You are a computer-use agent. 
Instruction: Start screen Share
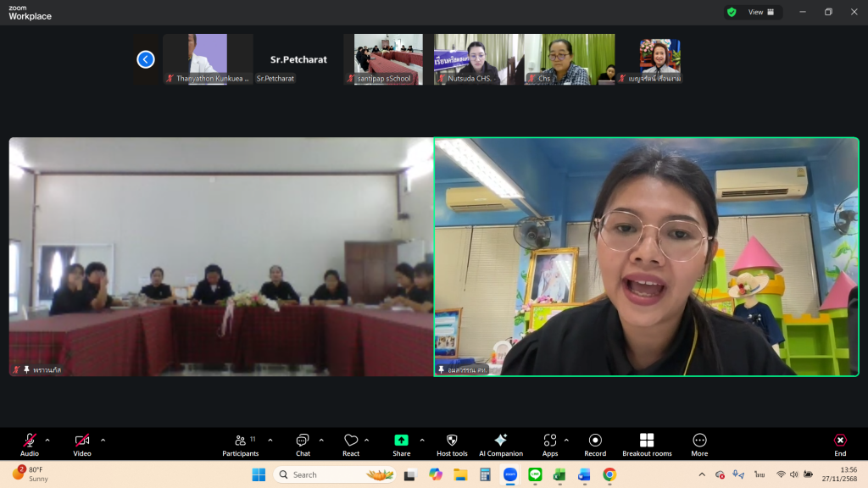coord(401,444)
